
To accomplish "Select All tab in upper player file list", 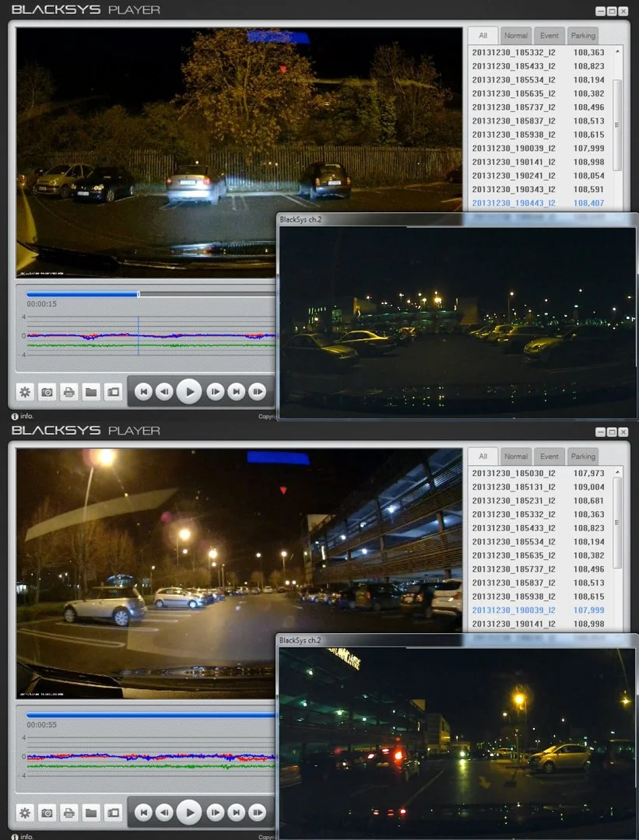I will (483, 35).
